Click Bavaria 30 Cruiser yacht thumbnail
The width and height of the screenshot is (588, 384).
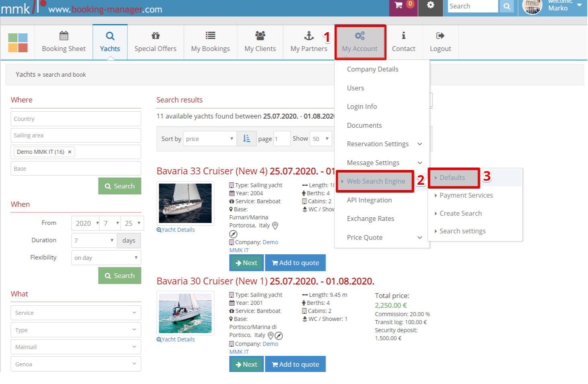185,313
